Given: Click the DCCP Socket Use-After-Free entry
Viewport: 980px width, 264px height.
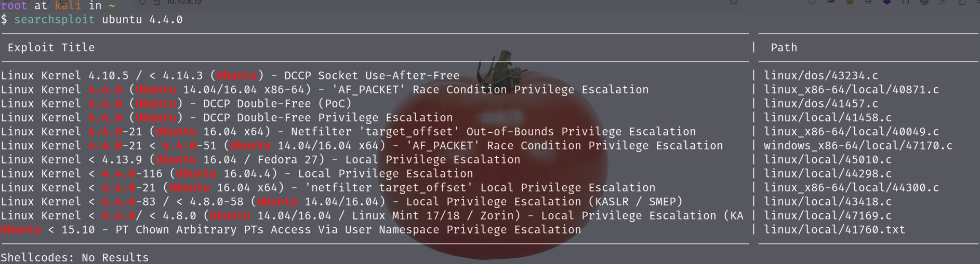Looking at the screenshot, I should pos(372,76).
